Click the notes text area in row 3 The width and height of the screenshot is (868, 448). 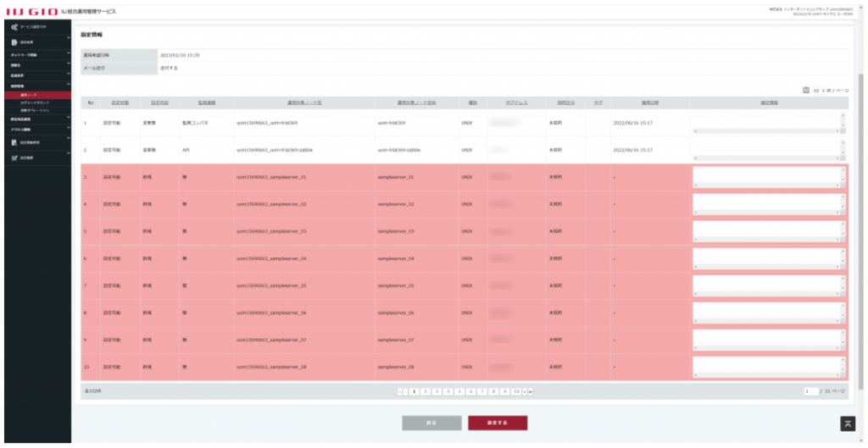pyautogui.click(x=767, y=177)
